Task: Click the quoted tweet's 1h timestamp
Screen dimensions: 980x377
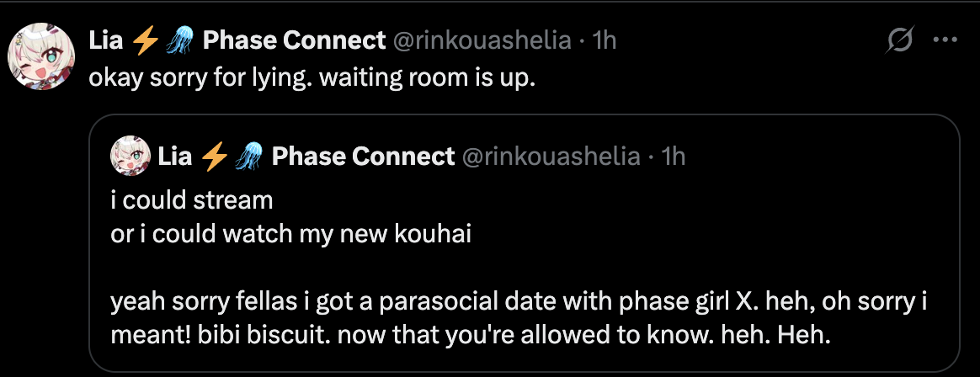Action: (x=674, y=157)
